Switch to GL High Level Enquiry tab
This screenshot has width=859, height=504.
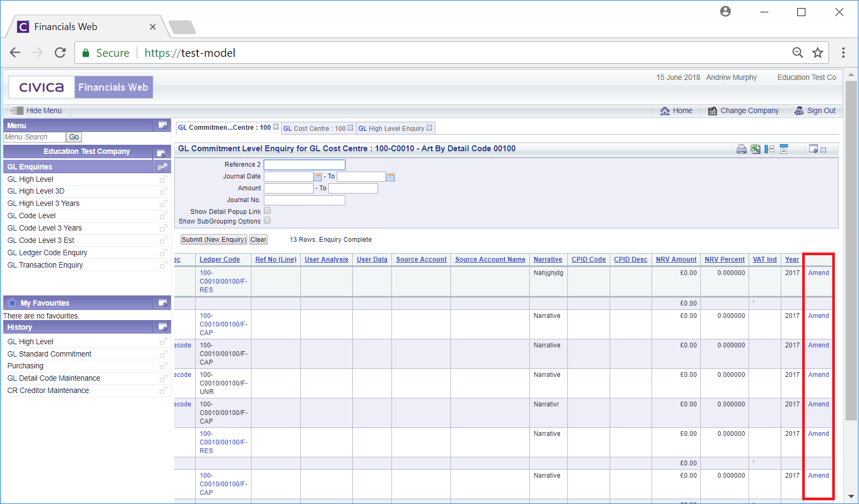pyautogui.click(x=391, y=129)
